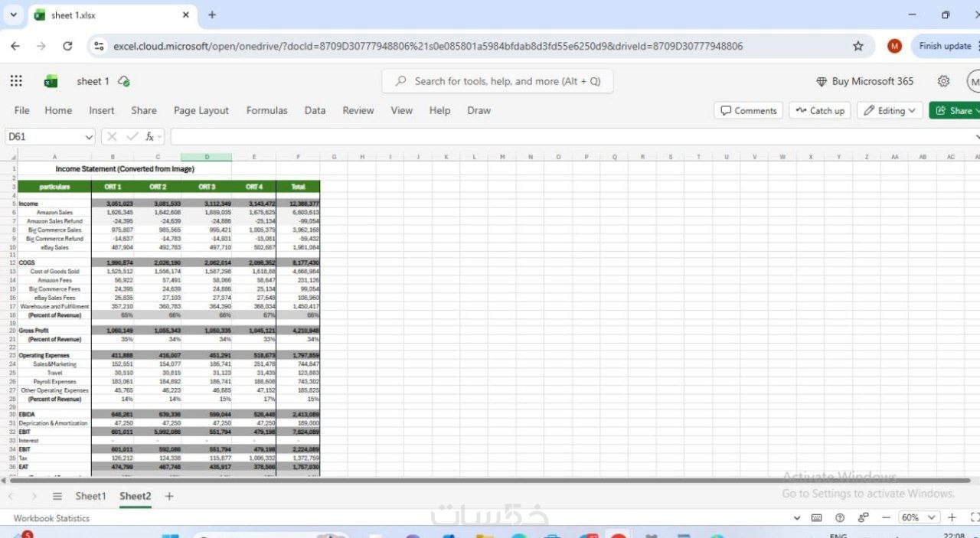Zoom out with the minus icon

887,518
